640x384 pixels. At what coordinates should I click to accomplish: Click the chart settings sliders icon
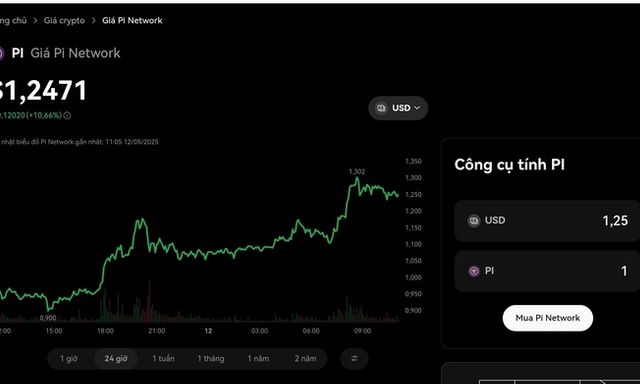pos(354,358)
